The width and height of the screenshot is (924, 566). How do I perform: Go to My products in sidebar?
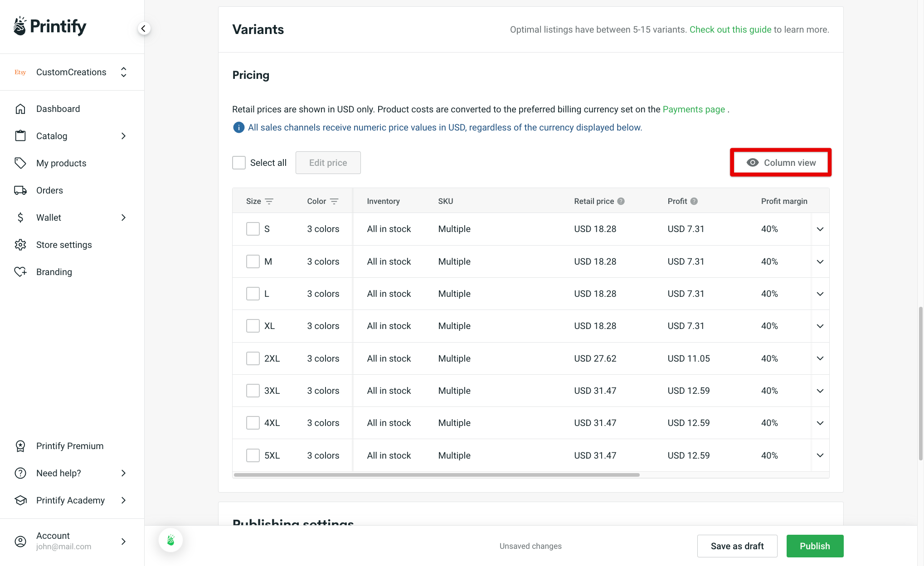(61, 163)
